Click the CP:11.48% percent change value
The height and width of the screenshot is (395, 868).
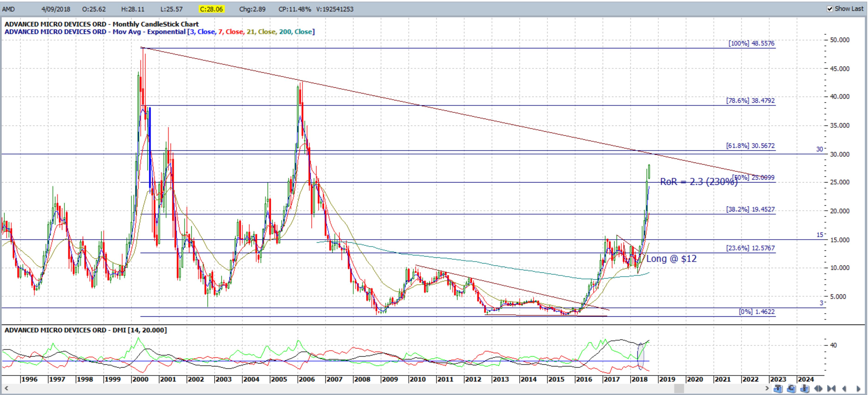(x=295, y=9)
